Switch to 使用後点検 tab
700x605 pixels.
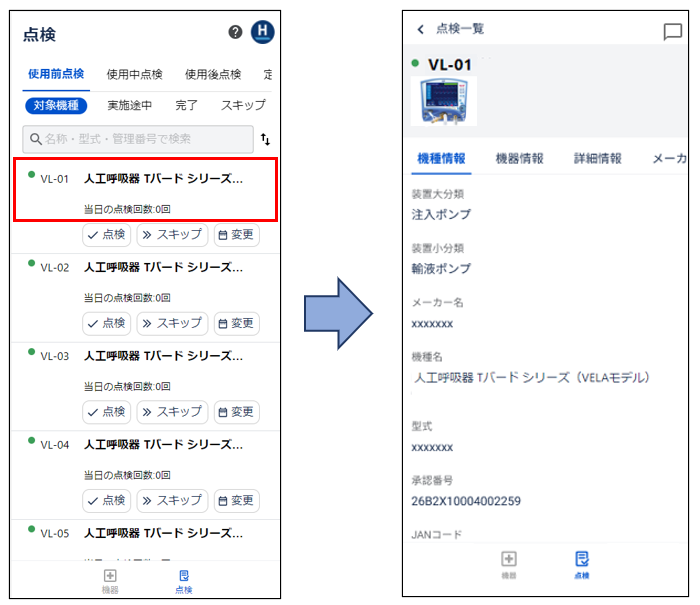[213, 74]
